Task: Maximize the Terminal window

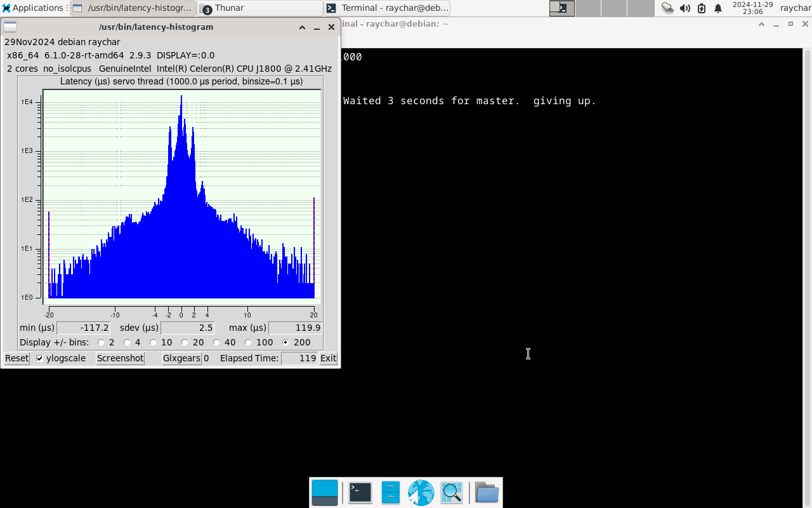Action: [790, 24]
